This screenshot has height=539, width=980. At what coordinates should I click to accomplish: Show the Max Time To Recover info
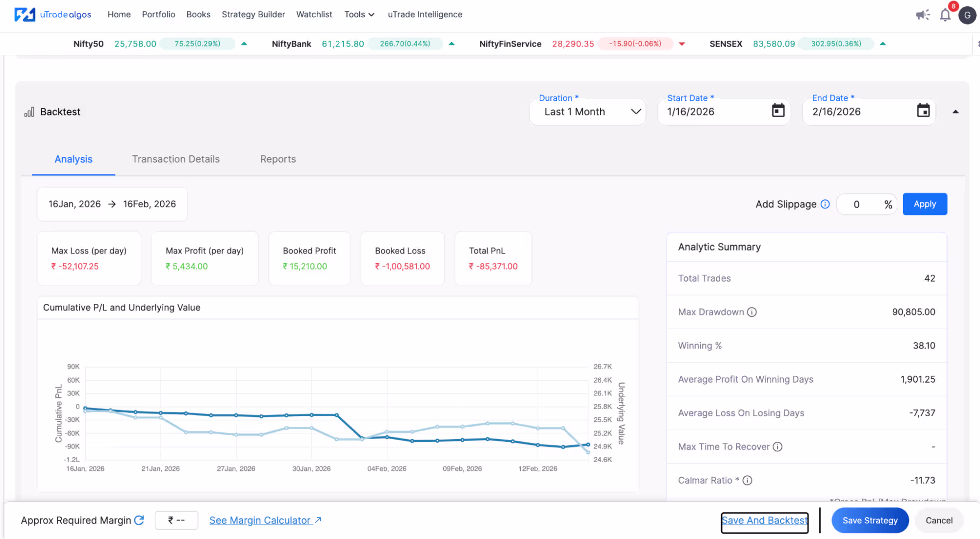tap(778, 447)
